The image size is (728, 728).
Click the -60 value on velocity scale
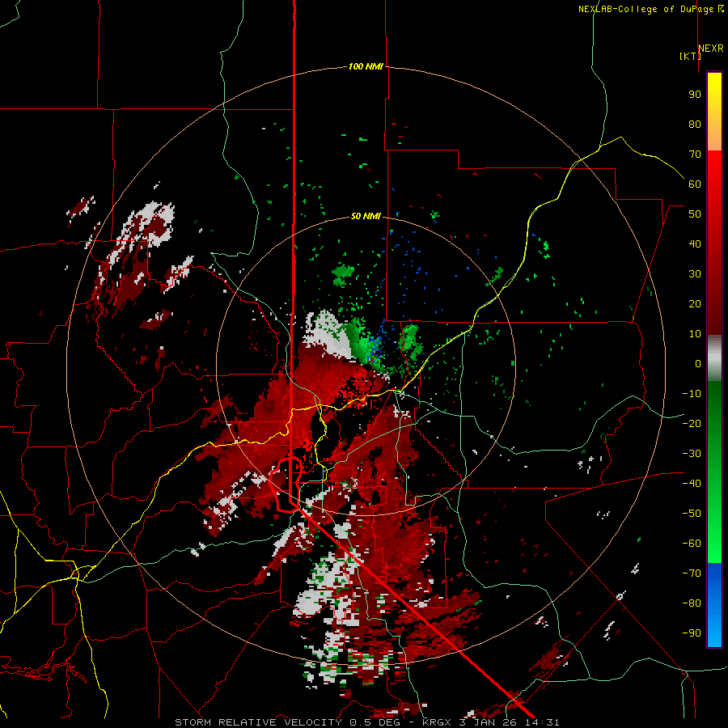pos(692,544)
